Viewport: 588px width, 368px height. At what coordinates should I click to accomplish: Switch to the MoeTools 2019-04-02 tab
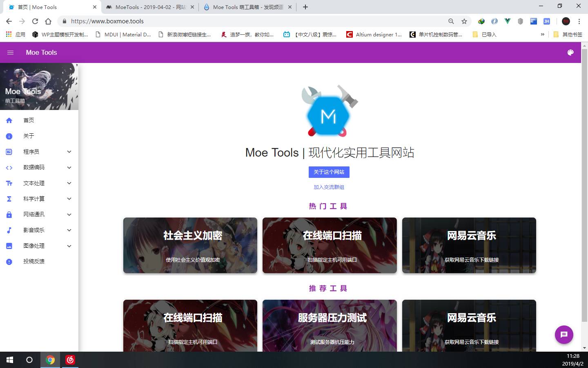click(150, 7)
